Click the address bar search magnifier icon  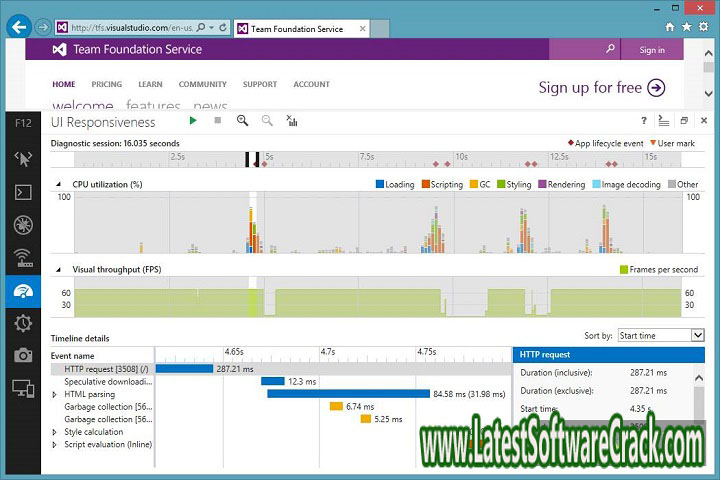[x=201, y=28]
